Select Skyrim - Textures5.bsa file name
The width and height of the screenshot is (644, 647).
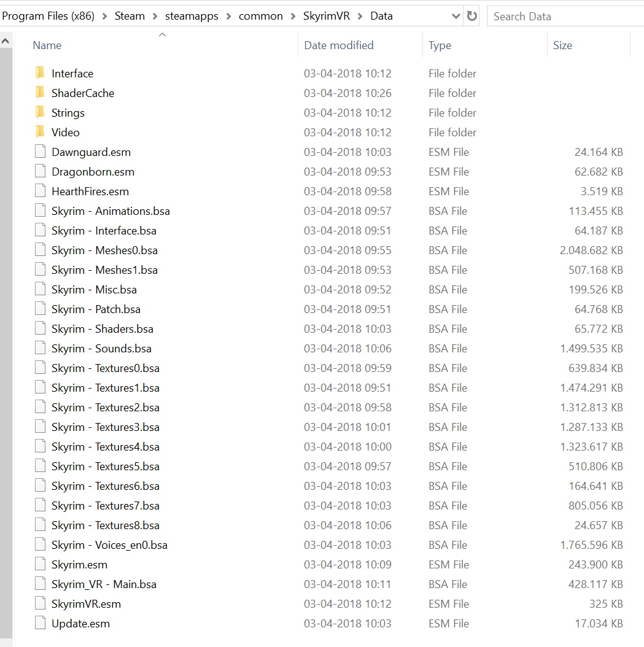tap(105, 467)
